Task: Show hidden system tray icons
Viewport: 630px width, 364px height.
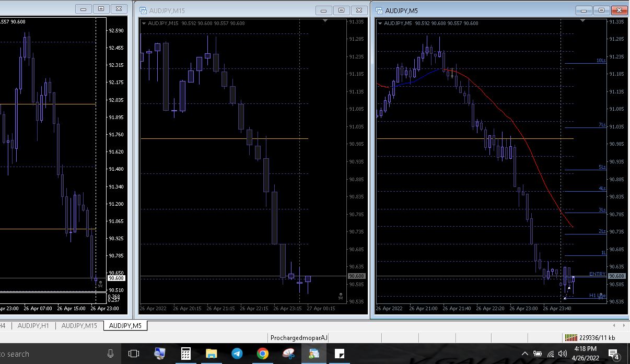Action: (524, 354)
